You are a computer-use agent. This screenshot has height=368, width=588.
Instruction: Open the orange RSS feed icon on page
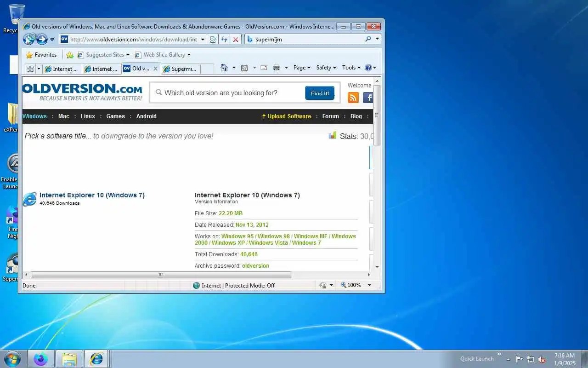click(x=353, y=97)
